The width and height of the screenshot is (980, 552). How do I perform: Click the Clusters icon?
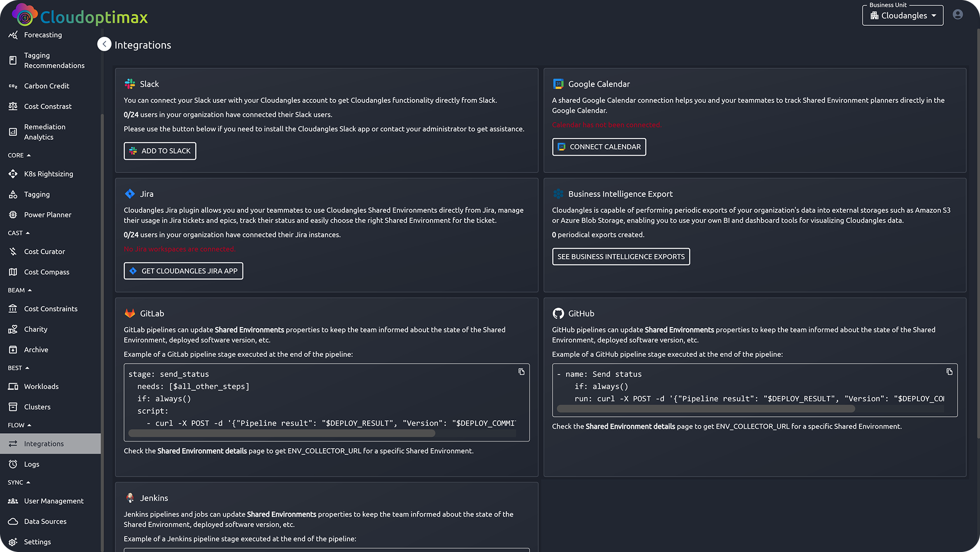(13, 407)
